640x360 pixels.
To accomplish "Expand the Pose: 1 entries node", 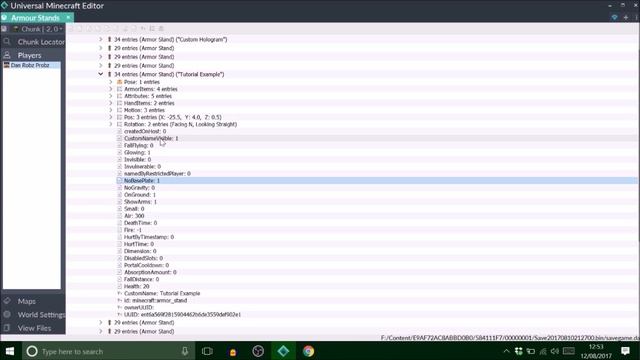I will (x=111, y=82).
